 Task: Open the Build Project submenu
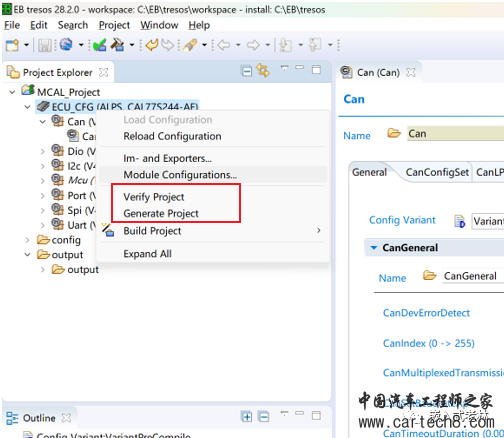[x=213, y=231]
